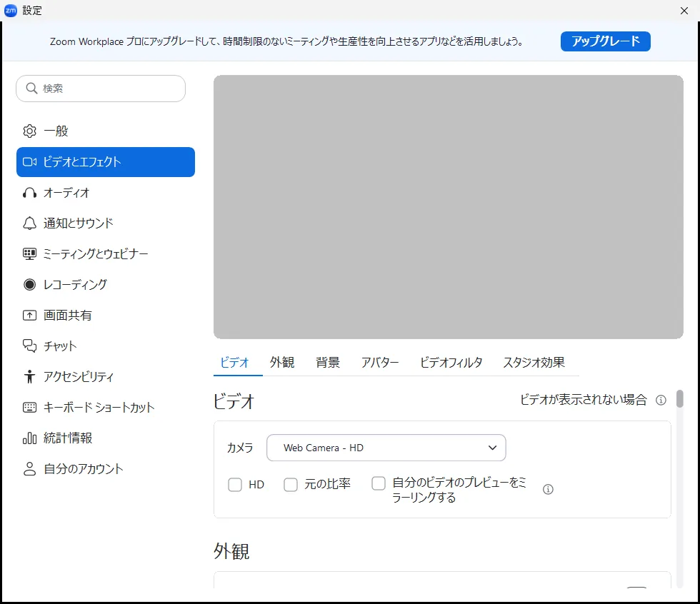Open 通知とサウンド settings

pyautogui.click(x=106, y=223)
